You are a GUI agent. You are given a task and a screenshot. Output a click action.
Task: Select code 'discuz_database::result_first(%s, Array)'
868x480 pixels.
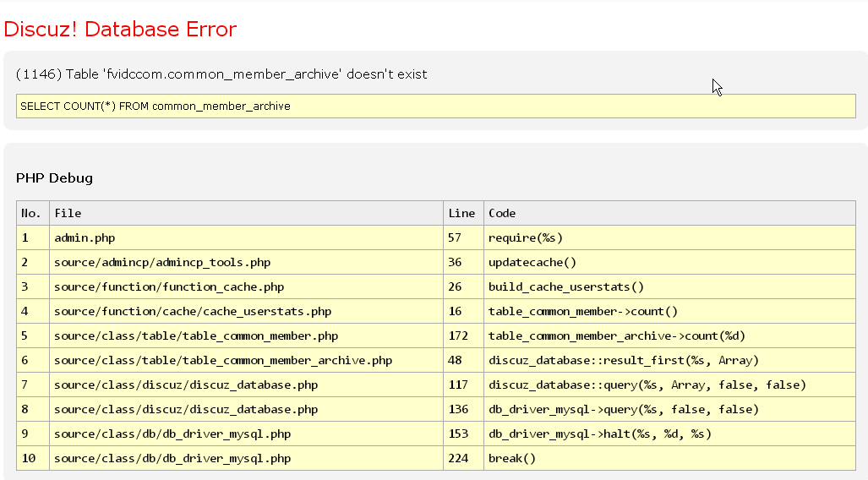624,360
